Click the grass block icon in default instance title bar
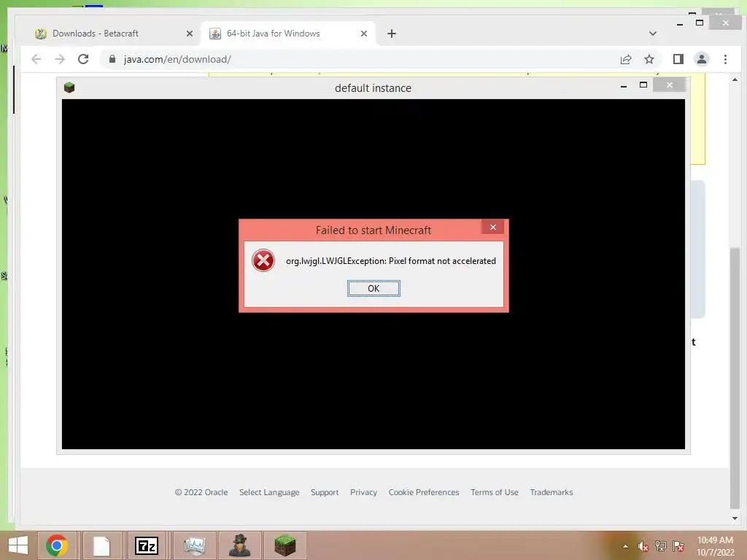Viewport: 747px width, 560px height. (x=69, y=87)
